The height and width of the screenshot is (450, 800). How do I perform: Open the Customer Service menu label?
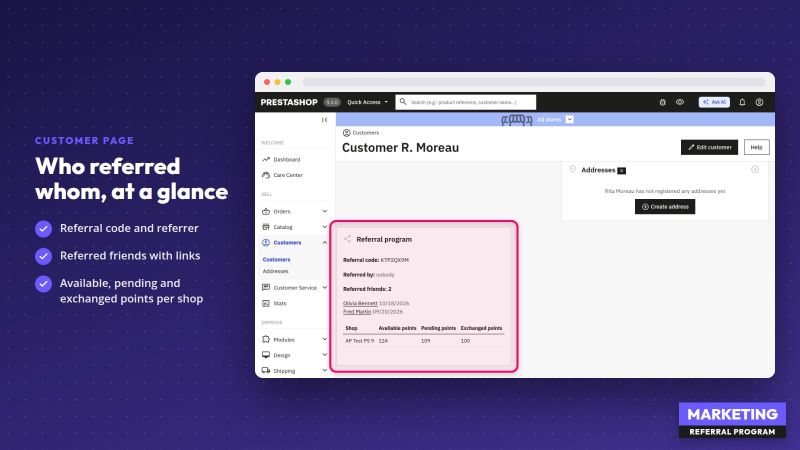[x=295, y=288]
